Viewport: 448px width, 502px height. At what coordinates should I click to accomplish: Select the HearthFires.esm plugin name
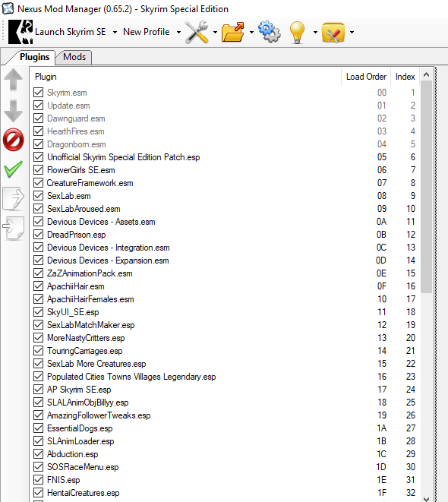point(76,131)
